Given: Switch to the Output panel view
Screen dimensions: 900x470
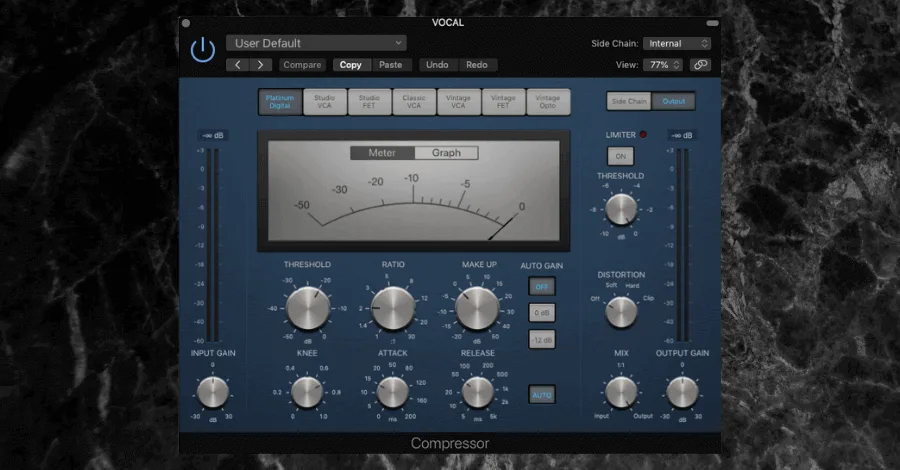Looking at the screenshot, I should coord(674,102).
